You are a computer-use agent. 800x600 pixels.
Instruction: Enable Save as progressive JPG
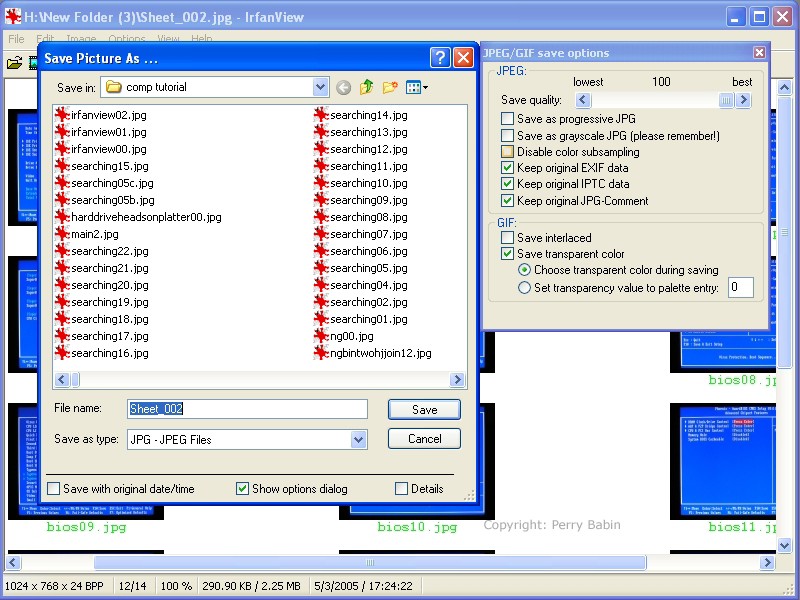[x=507, y=119]
